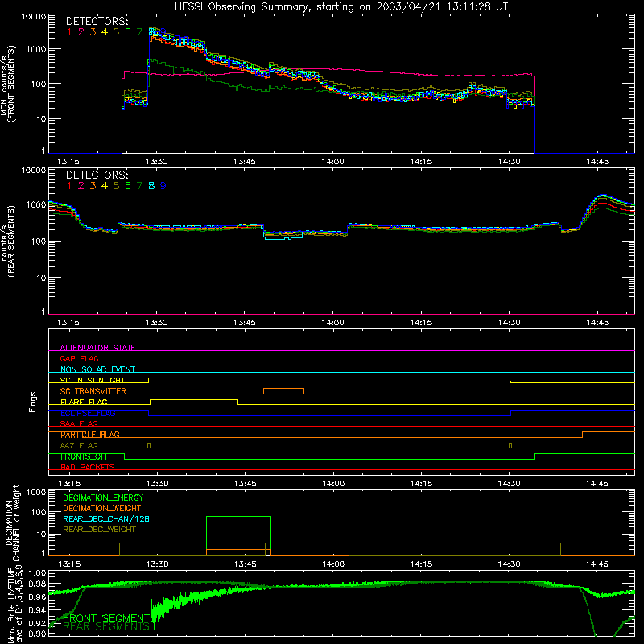Click the FRONTS_OFF flag label
Viewport: 644px width, 644px height.
click(85, 456)
